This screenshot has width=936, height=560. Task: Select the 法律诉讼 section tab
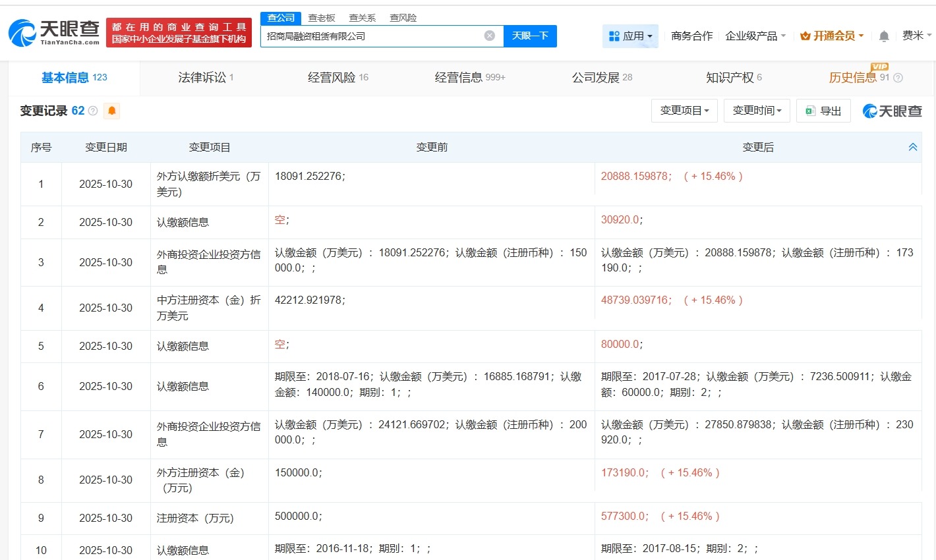202,76
